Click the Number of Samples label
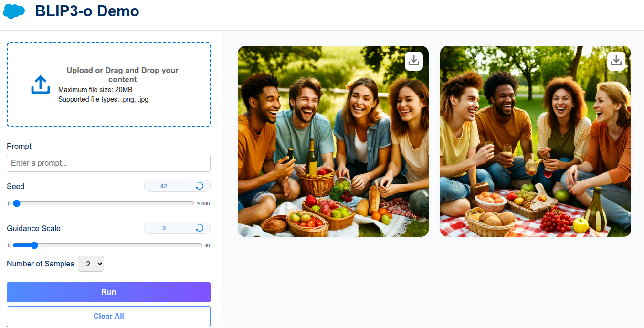This screenshot has height=328, width=644. 41,264
